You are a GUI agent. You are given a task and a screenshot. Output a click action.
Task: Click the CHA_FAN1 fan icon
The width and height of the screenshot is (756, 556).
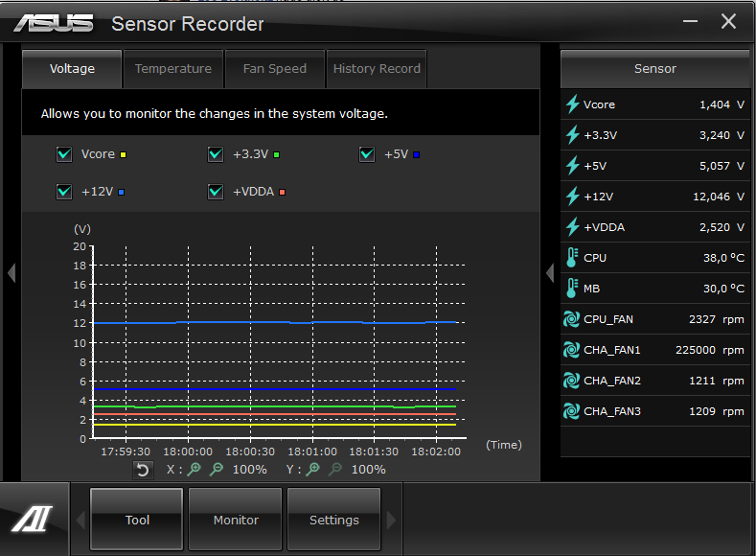[x=571, y=350]
